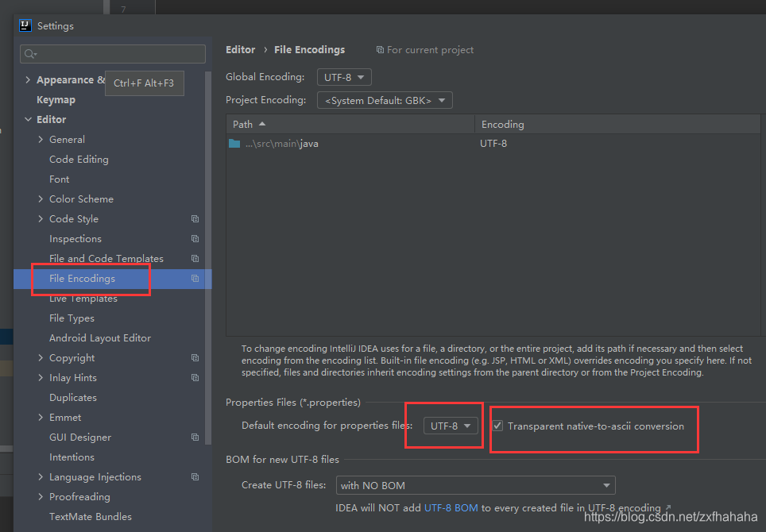Open Android Layout Editor settings
This screenshot has height=532, width=766.
click(x=99, y=337)
